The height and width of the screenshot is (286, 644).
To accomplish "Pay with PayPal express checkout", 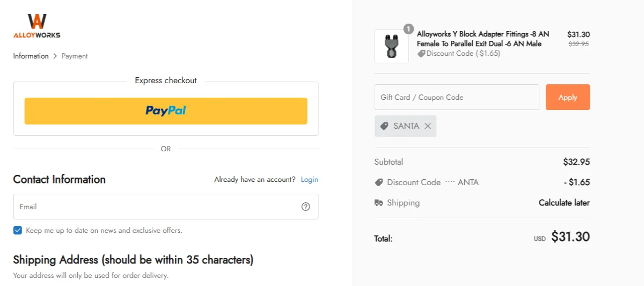I will (x=166, y=111).
